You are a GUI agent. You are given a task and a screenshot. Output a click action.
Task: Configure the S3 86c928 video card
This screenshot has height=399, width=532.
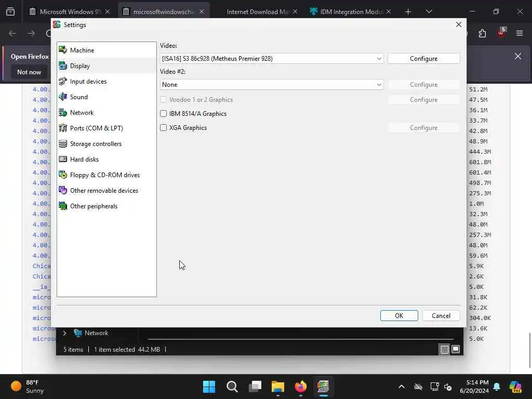423,58
